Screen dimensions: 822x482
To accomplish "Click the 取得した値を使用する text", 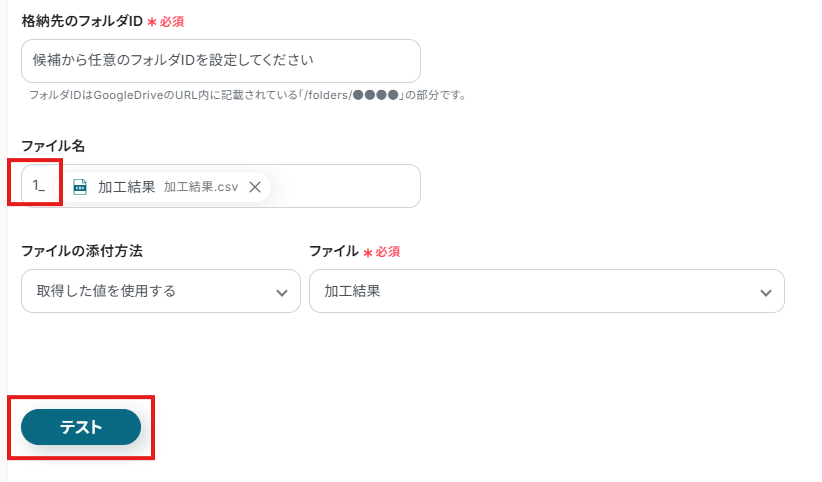I will click(x=106, y=291).
